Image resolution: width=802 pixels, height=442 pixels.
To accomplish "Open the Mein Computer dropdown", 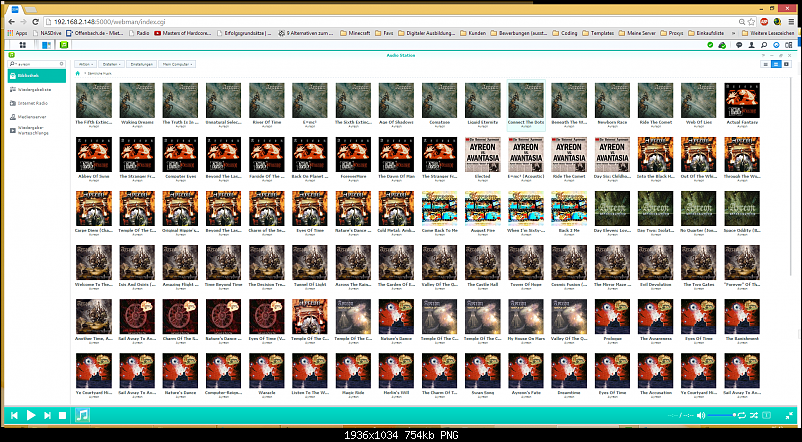I will (177, 64).
